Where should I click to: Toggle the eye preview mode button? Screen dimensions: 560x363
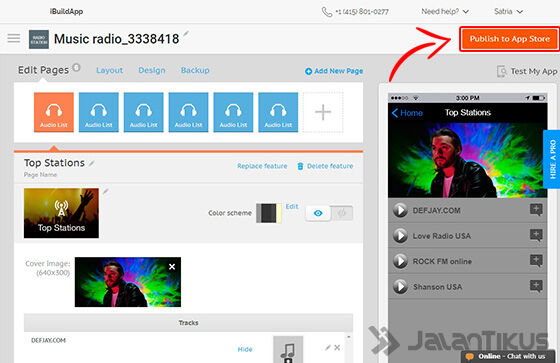[x=318, y=213]
